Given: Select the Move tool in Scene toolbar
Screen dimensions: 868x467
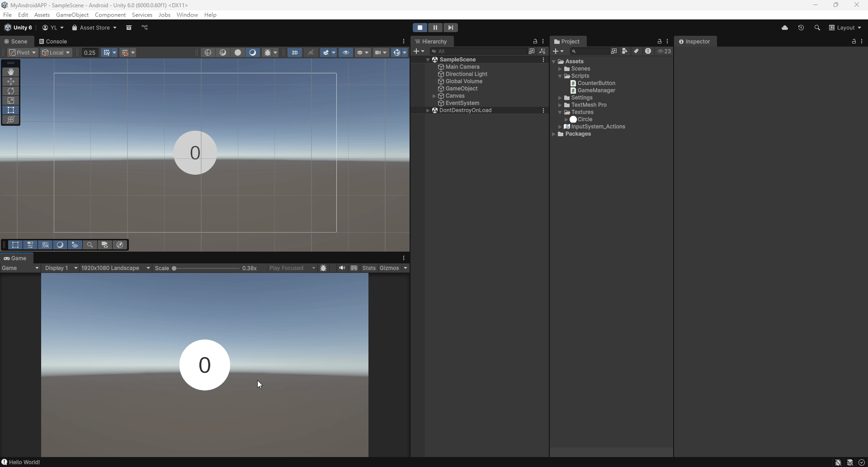Looking at the screenshot, I should coord(11,81).
